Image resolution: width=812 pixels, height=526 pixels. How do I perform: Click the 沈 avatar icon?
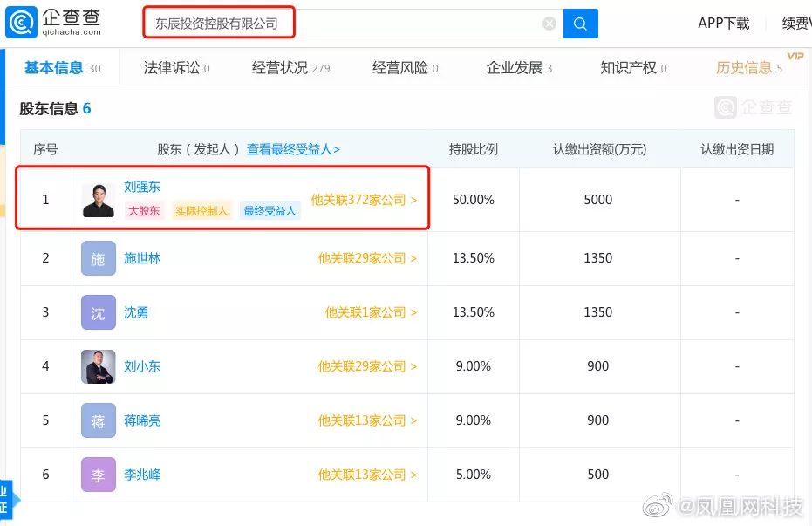click(x=99, y=312)
